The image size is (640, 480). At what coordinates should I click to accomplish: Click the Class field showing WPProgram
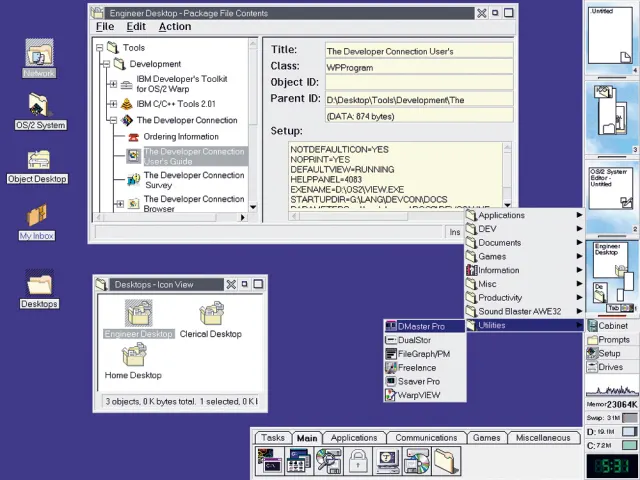[x=419, y=67]
